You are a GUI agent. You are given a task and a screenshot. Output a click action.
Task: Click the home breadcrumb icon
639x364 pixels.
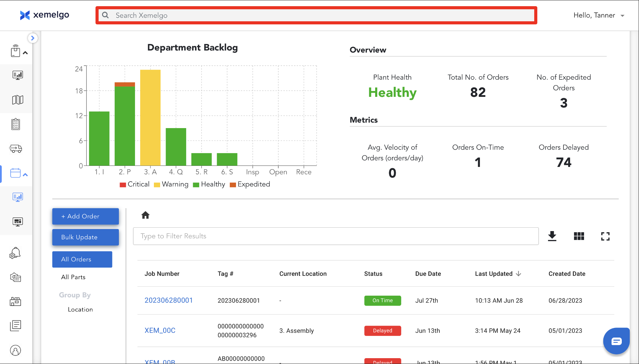(x=145, y=215)
